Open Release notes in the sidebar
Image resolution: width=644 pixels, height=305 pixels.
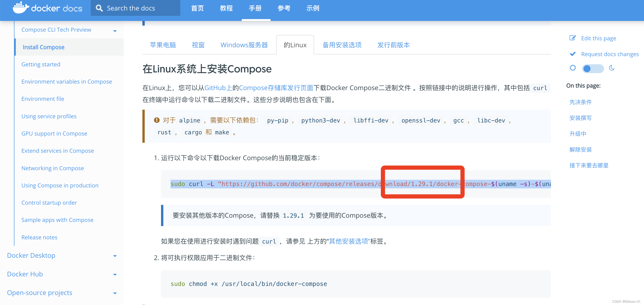[39, 237]
